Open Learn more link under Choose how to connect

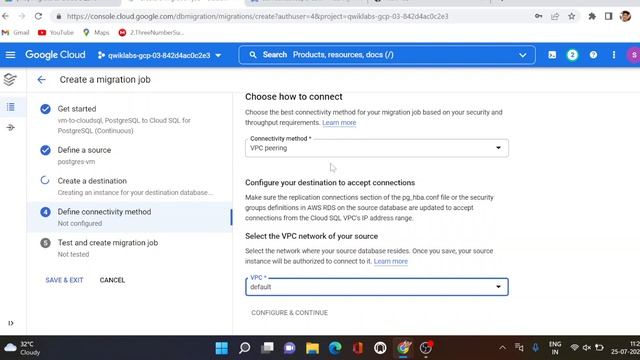pyautogui.click(x=339, y=122)
